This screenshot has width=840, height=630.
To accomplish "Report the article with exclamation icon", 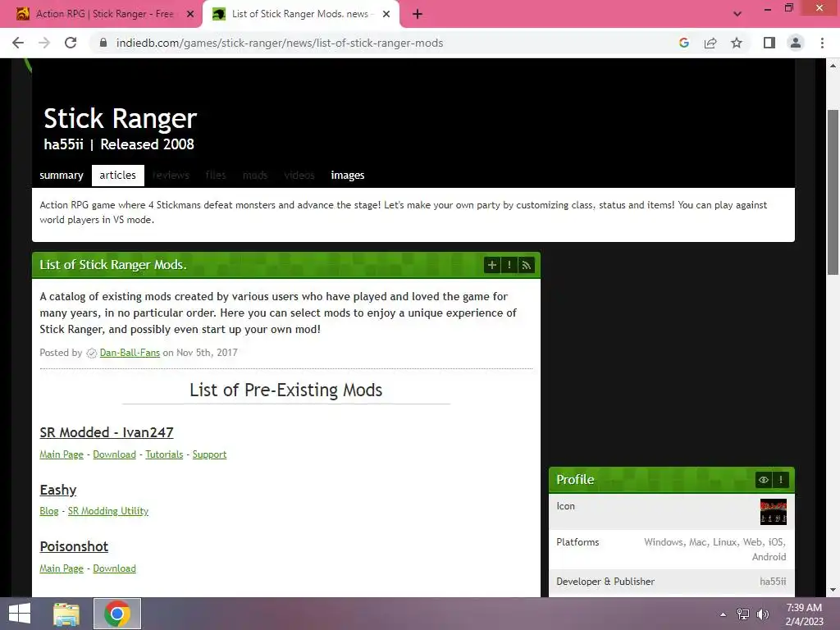I will pos(509,265).
